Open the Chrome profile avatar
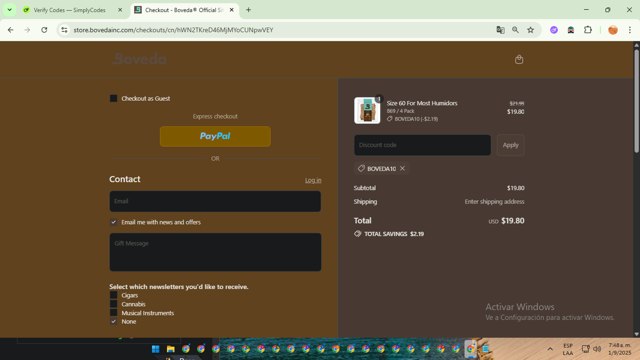640x360 pixels. [x=613, y=30]
